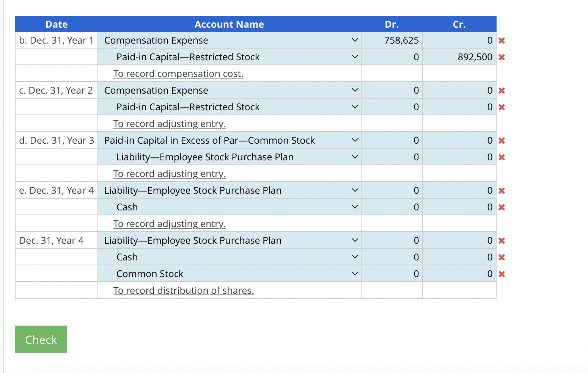Open the Common Stock account dropdown

tap(355, 273)
